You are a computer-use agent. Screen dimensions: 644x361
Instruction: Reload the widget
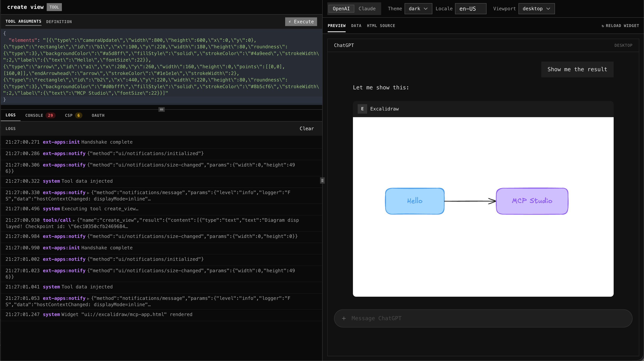coord(620,26)
